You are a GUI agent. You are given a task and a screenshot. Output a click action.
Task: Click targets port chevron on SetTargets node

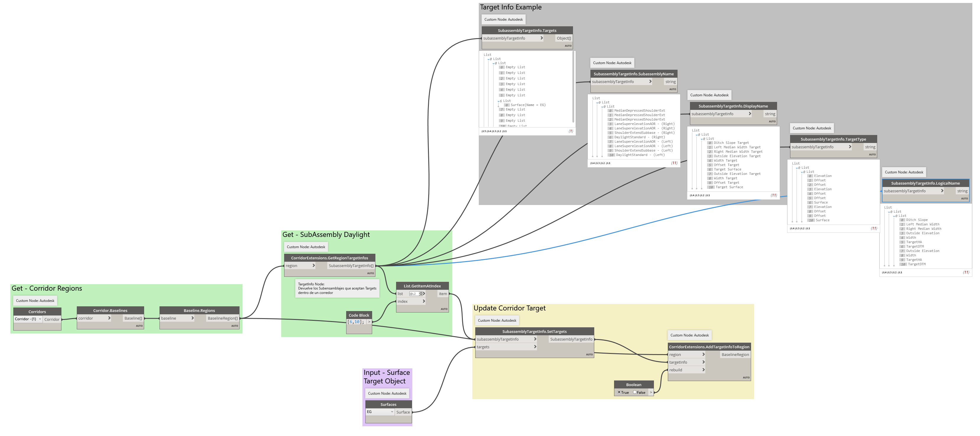tap(535, 346)
